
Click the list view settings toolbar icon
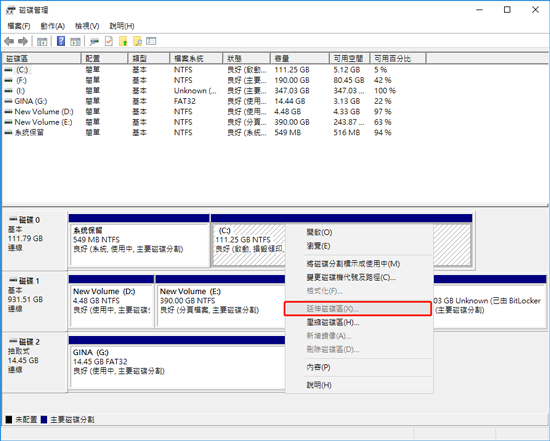click(x=151, y=41)
